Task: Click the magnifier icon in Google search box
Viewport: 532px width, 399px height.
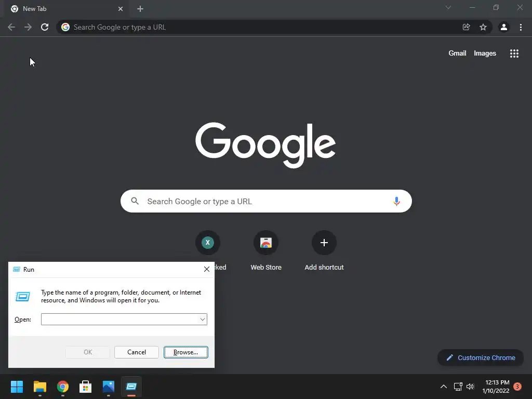Action: point(135,201)
